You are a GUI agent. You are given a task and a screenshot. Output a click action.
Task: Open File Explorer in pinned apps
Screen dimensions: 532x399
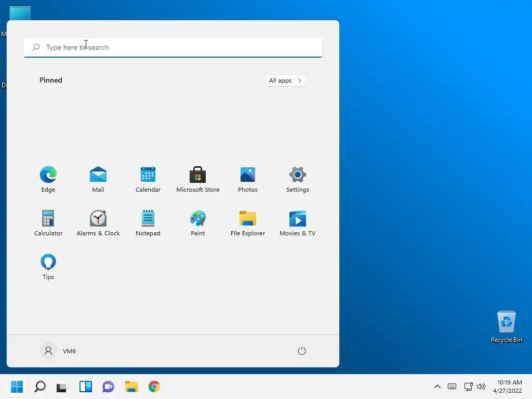248,223
